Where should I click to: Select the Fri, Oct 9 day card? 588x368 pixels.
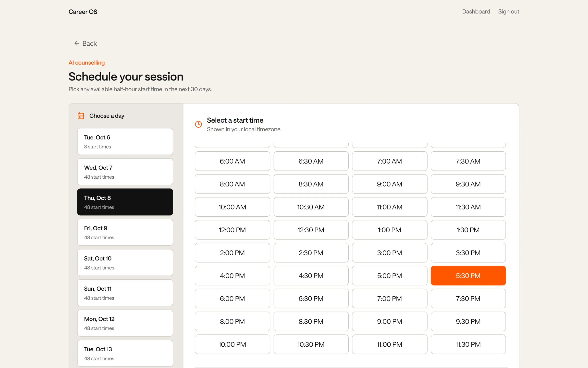pyautogui.click(x=125, y=232)
